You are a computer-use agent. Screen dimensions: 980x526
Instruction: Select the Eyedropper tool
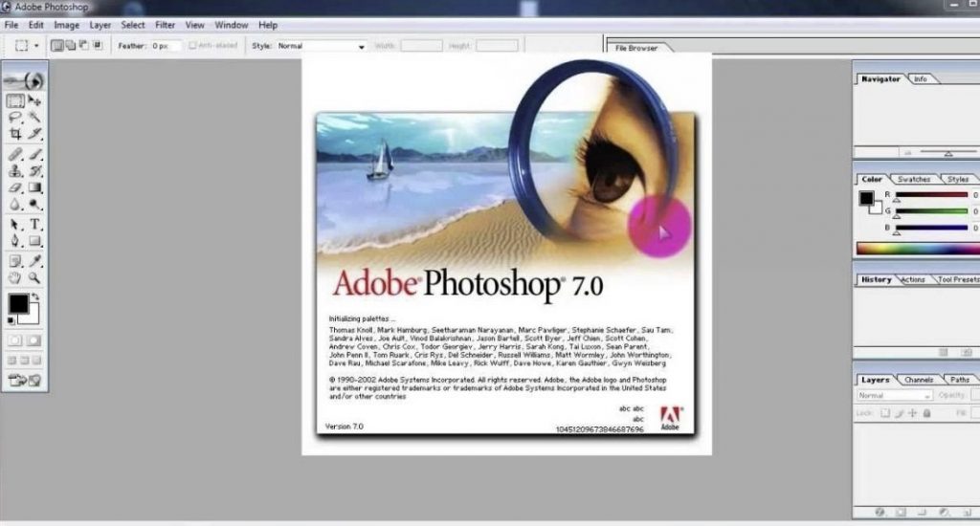tap(34, 261)
